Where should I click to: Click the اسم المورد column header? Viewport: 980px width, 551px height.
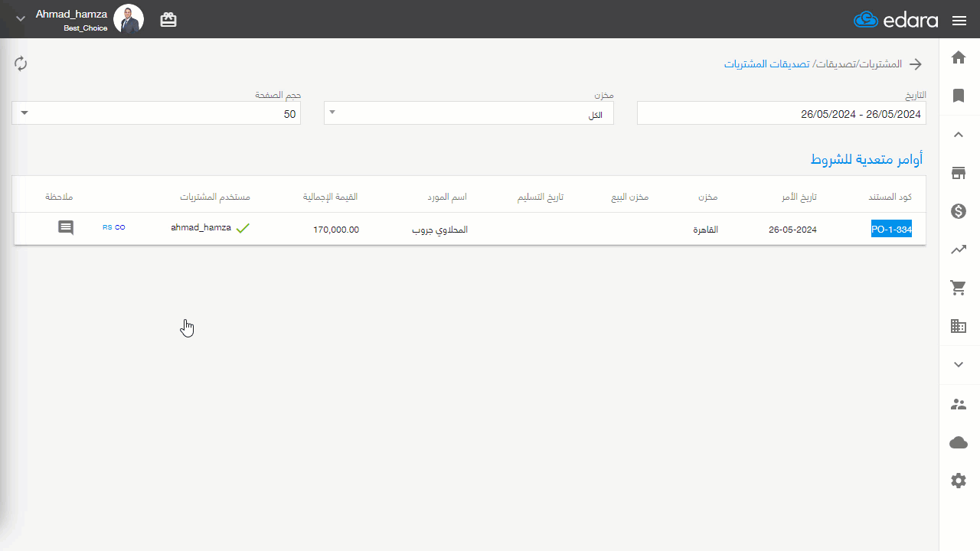(447, 197)
